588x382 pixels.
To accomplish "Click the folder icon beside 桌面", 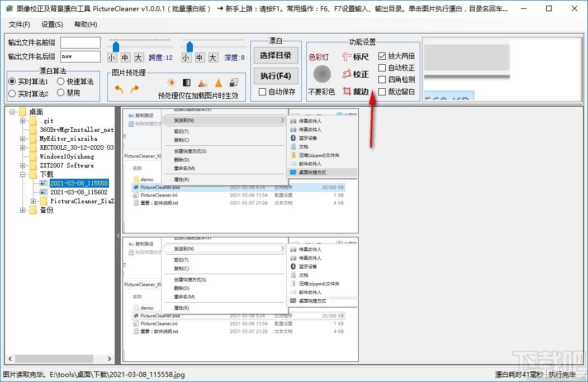I will click(23, 112).
